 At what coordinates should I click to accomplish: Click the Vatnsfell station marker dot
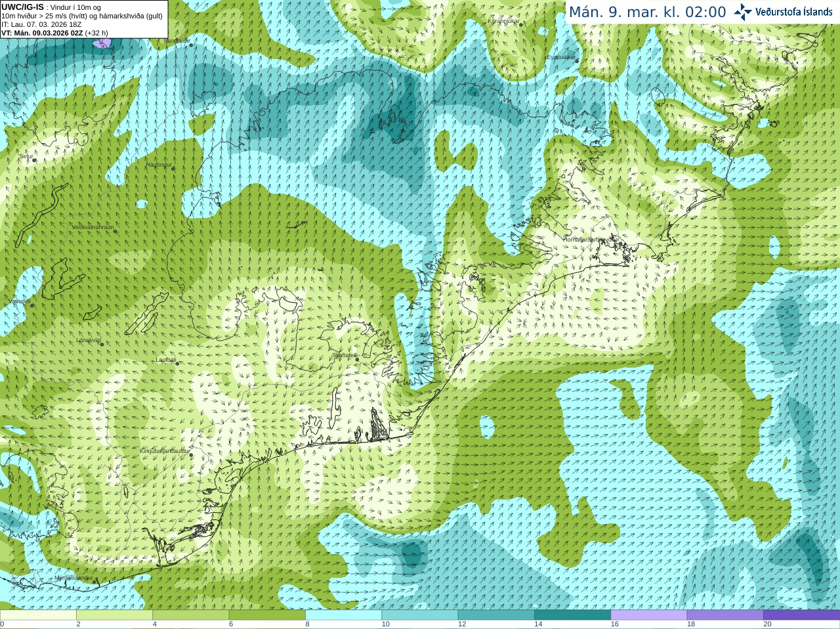pyautogui.click(x=31, y=305)
